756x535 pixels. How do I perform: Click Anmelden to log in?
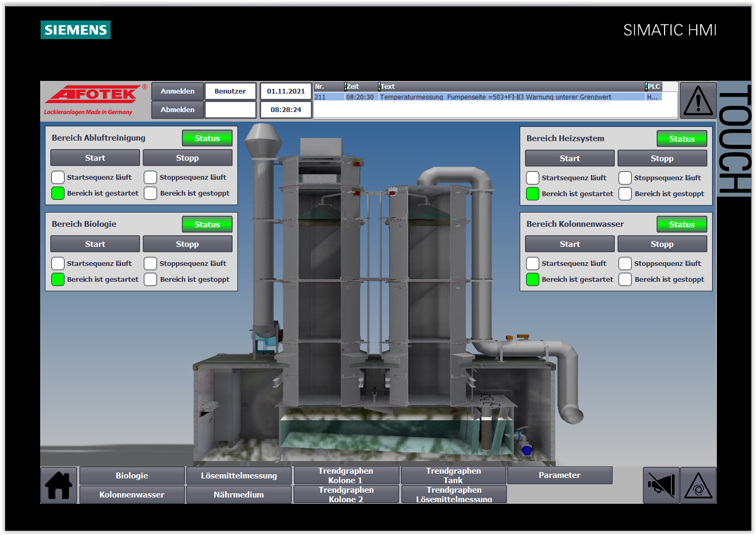pos(178,91)
